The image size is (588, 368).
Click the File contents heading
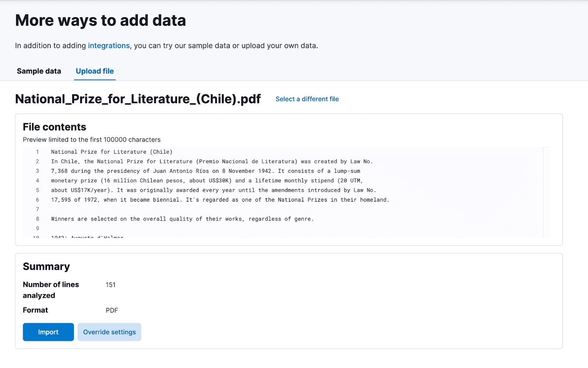coord(54,127)
